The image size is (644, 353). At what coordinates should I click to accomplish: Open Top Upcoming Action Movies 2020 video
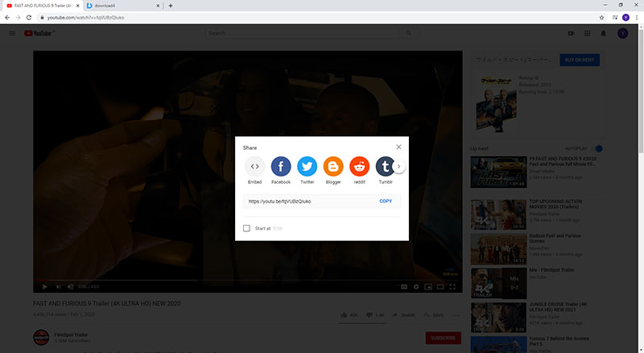point(498,214)
